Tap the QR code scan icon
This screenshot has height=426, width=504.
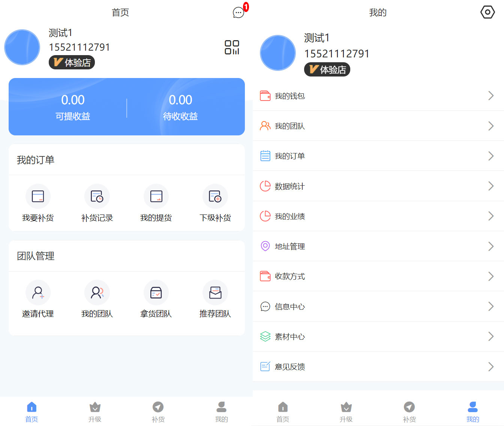pos(232,47)
